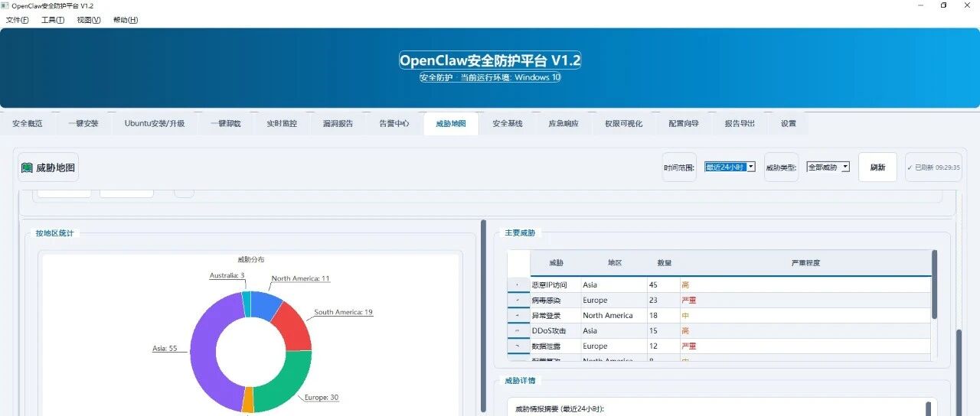Sort by the 严重程度 column header

805,263
